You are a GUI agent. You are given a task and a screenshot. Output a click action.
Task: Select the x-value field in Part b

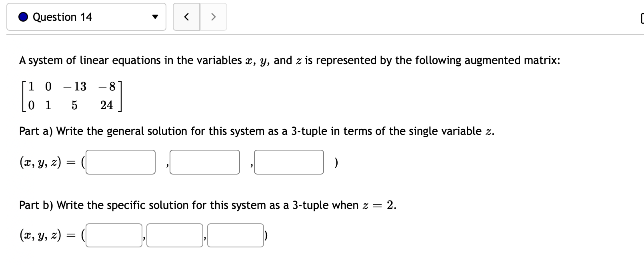114,236
